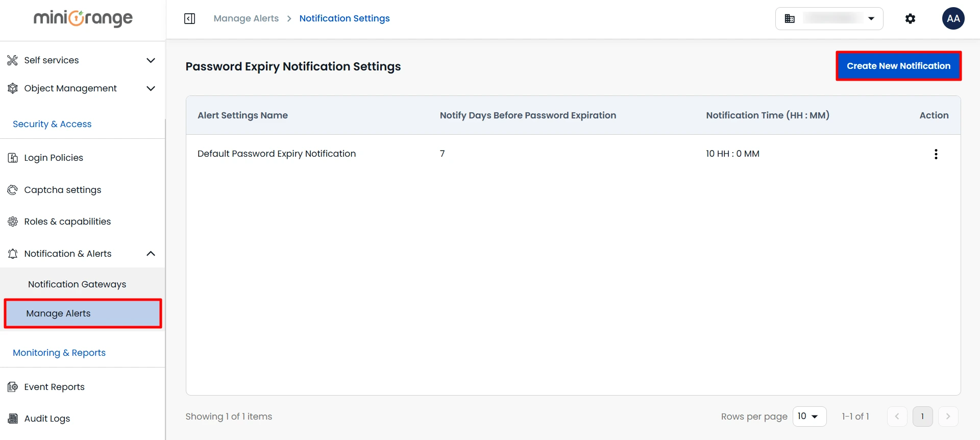Click the Object Management cube icon
The image size is (980, 440).
tap(13, 88)
